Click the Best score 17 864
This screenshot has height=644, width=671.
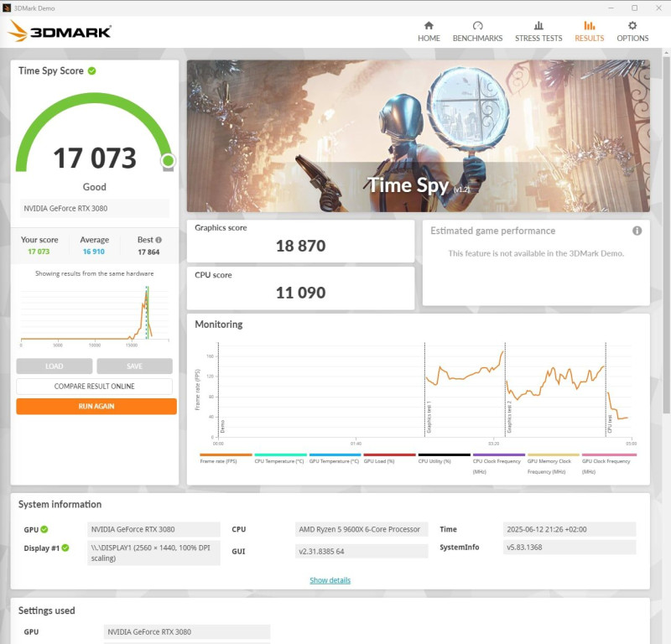click(x=148, y=252)
